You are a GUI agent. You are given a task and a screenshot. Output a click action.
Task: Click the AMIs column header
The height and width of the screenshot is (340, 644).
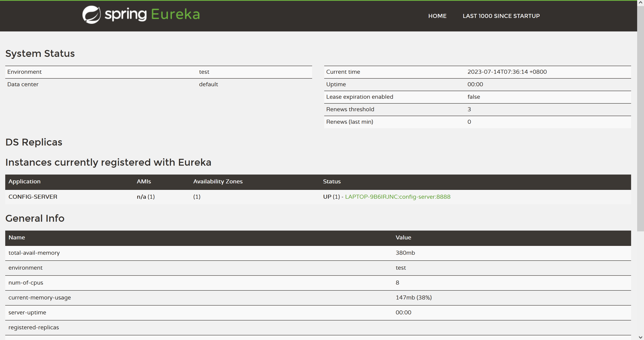coord(144,182)
